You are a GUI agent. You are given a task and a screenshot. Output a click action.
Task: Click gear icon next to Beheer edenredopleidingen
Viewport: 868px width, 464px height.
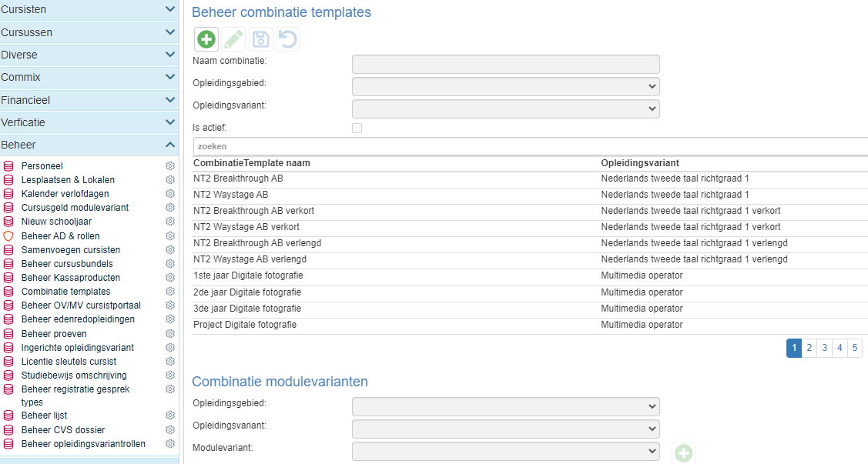pos(170,319)
